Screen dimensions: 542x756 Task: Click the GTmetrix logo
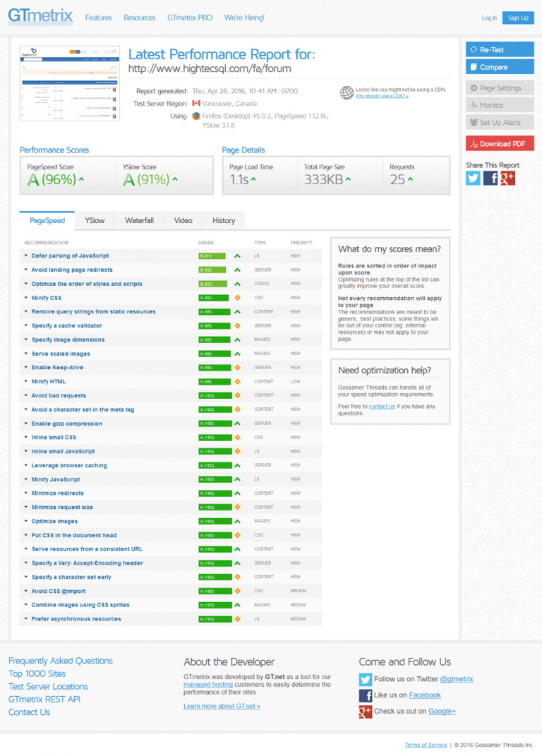coord(40,17)
